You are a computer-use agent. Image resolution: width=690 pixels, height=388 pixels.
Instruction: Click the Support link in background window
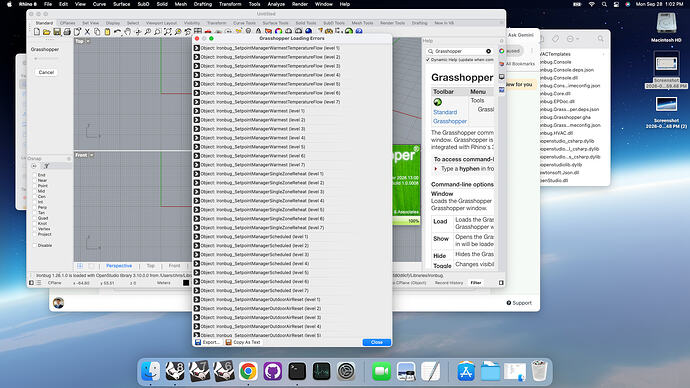click(x=519, y=303)
